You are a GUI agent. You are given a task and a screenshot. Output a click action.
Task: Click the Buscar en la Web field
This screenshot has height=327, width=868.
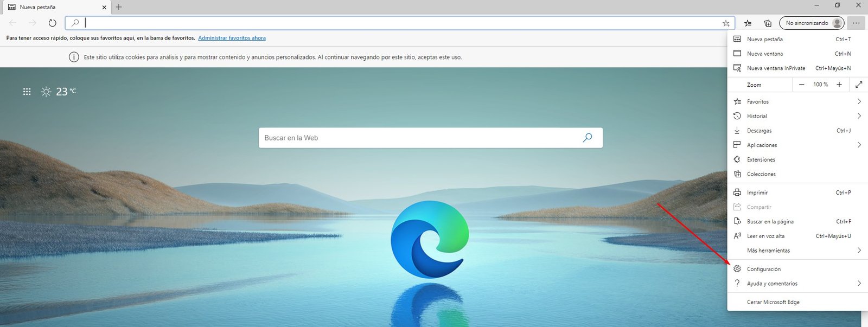(418, 138)
